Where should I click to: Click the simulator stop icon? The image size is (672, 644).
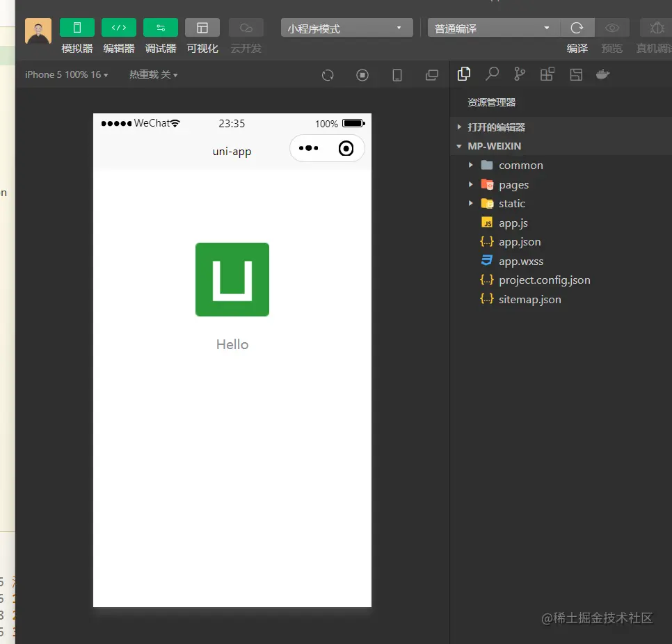click(x=362, y=75)
